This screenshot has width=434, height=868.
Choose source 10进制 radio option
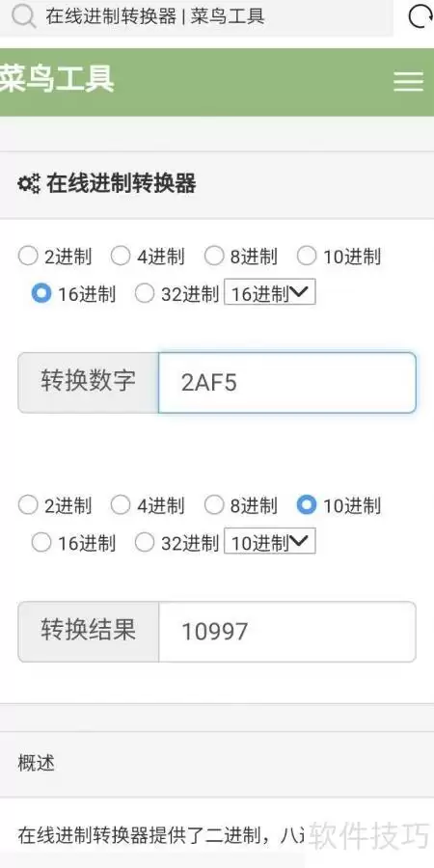(306, 257)
